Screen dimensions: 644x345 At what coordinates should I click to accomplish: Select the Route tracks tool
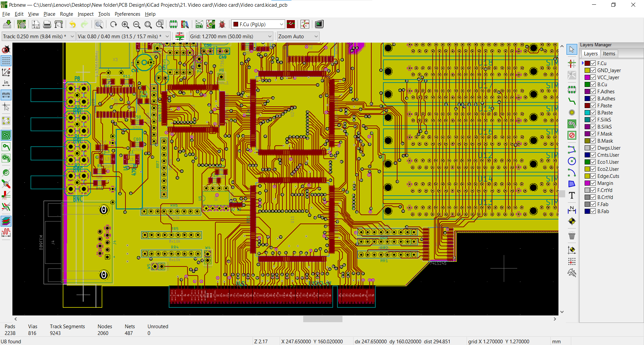572,101
